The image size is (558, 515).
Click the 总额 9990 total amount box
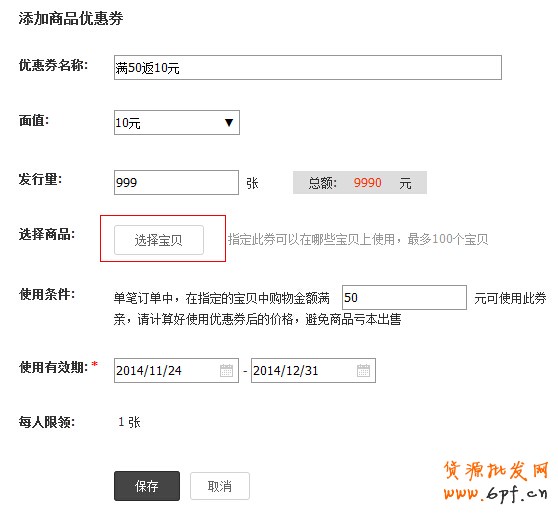(x=360, y=183)
